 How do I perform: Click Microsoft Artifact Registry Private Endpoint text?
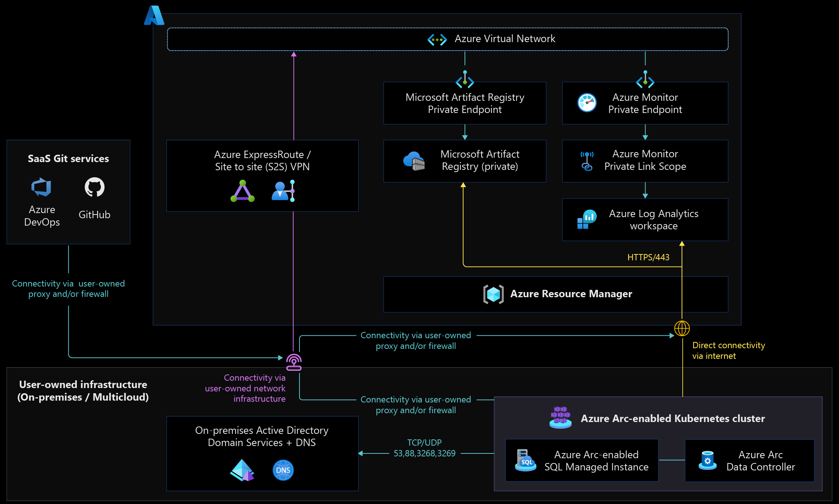pos(465,103)
